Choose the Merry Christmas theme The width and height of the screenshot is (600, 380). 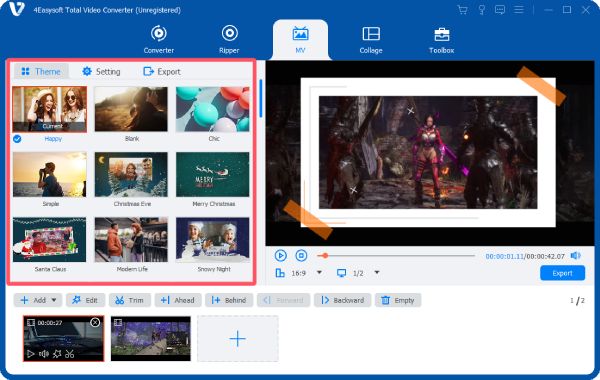[x=213, y=175]
